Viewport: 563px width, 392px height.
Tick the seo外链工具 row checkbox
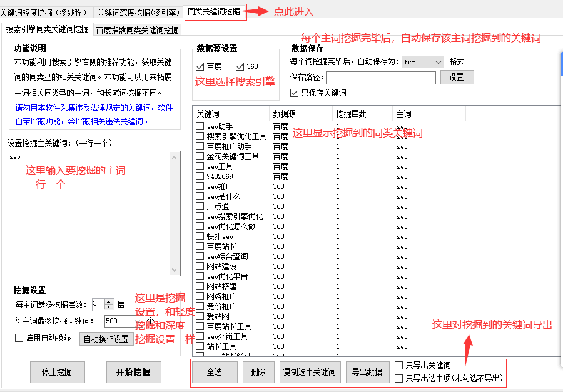(200, 336)
